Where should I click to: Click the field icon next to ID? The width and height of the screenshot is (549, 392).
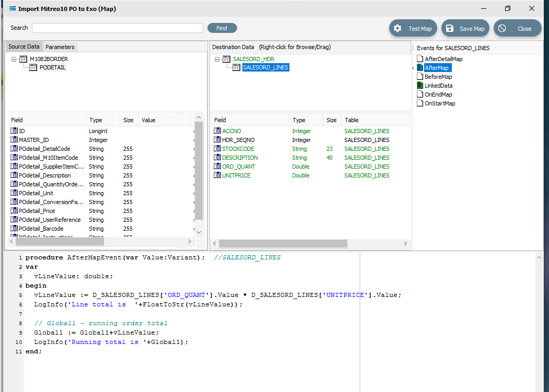14,130
